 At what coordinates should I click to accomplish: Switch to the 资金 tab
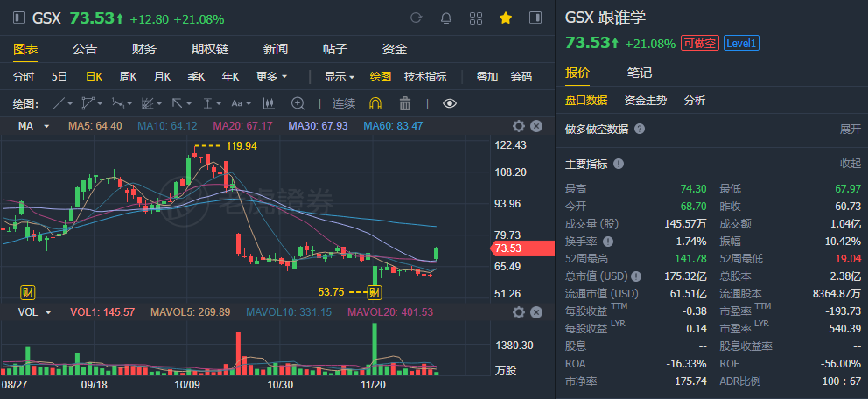coord(395,49)
